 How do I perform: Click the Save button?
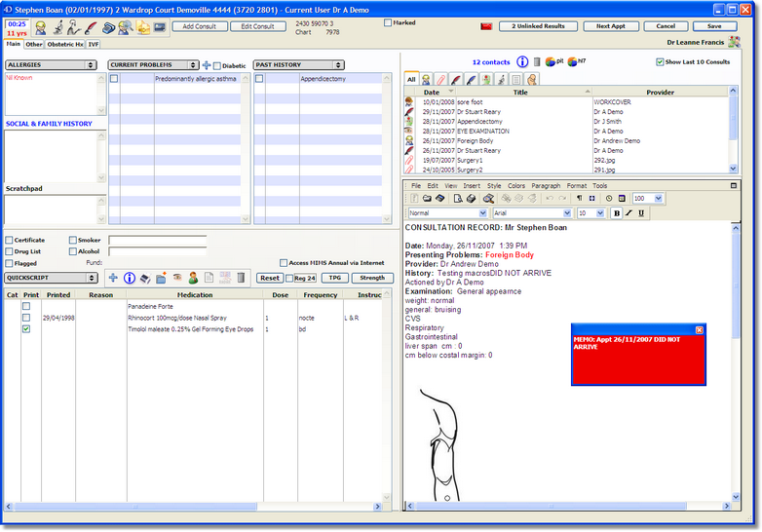pos(714,26)
